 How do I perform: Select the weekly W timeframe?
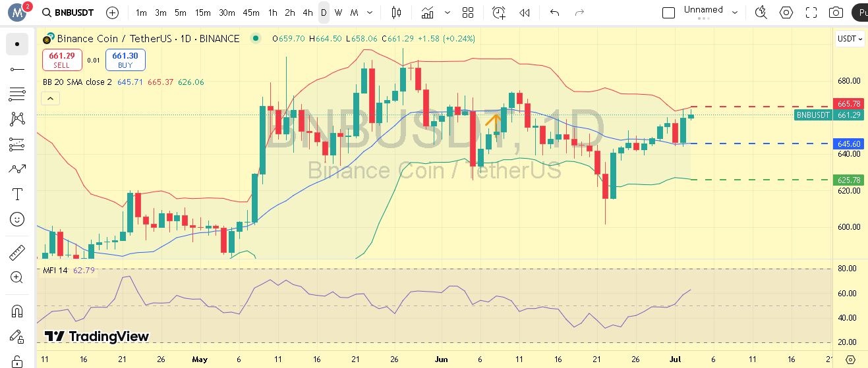pos(338,13)
